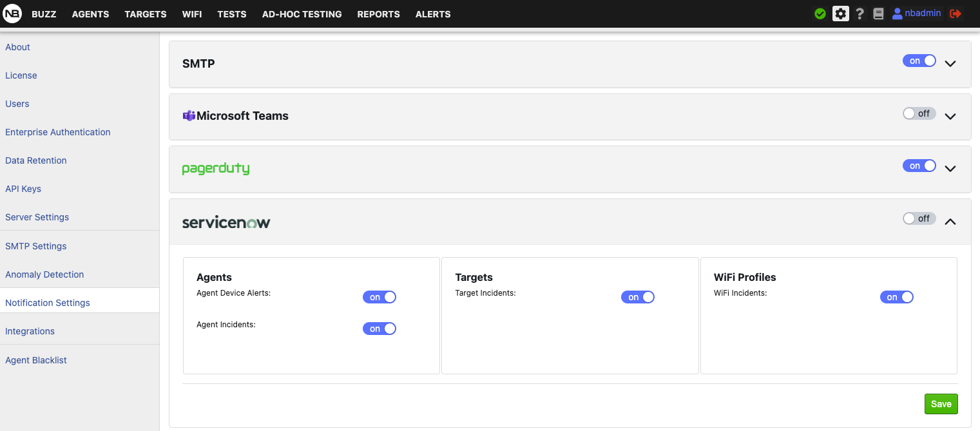The width and height of the screenshot is (980, 431).
Task: Open Data Retention settings
Action: (36, 160)
